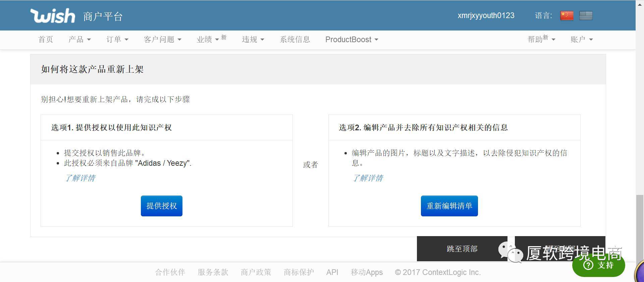Open the 首页 home menu item
Viewport: 644px width, 282px height.
pyautogui.click(x=46, y=40)
